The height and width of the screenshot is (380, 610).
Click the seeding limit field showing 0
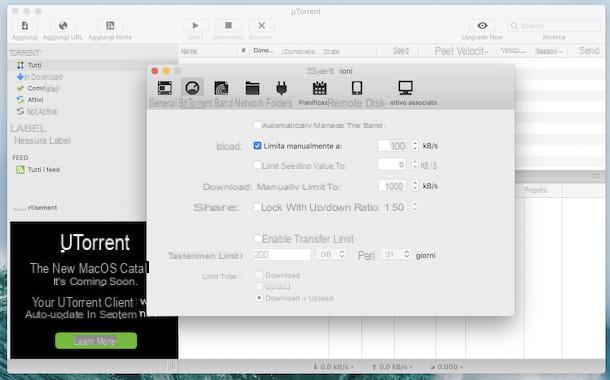[x=392, y=165]
